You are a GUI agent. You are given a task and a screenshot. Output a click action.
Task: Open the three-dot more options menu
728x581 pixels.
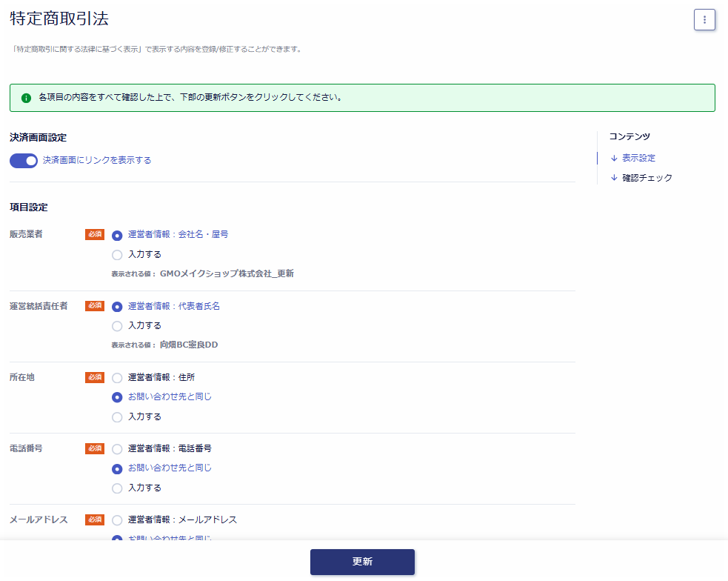[704, 20]
